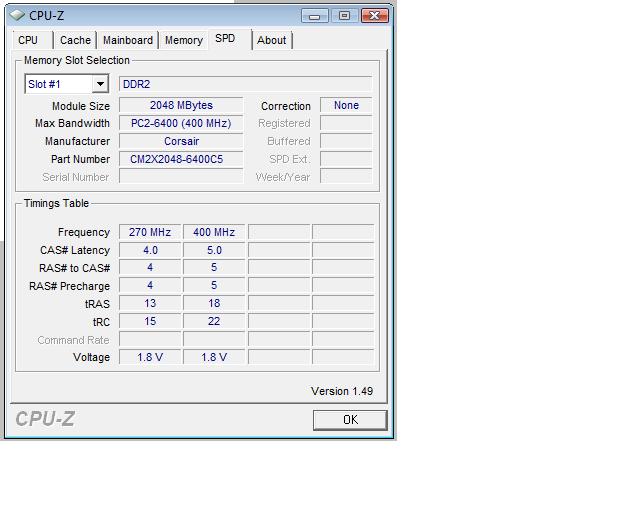640x512 pixels.
Task: Click the RAS# to CAS# value 4
Action: [x=150, y=267]
